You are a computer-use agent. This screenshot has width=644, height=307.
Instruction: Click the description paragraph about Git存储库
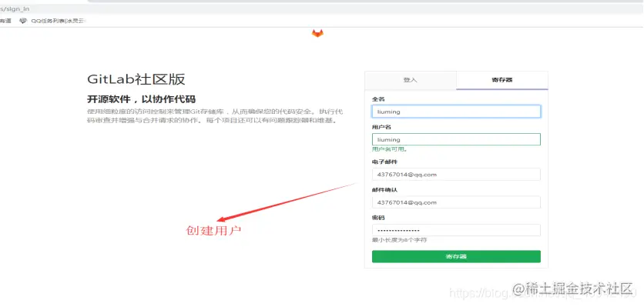click(x=215, y=116)
